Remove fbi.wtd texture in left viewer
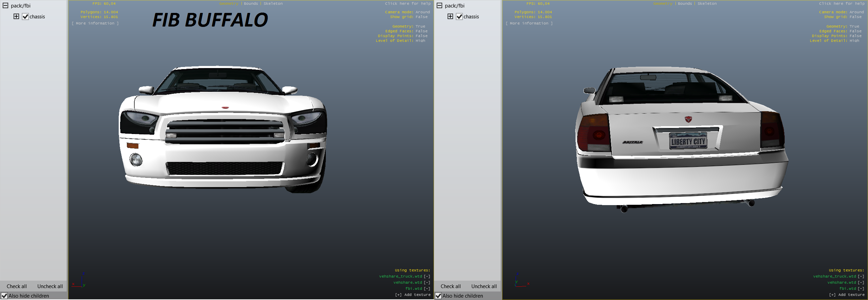Screen dimensions: 868x300 [x=427, y=288]
